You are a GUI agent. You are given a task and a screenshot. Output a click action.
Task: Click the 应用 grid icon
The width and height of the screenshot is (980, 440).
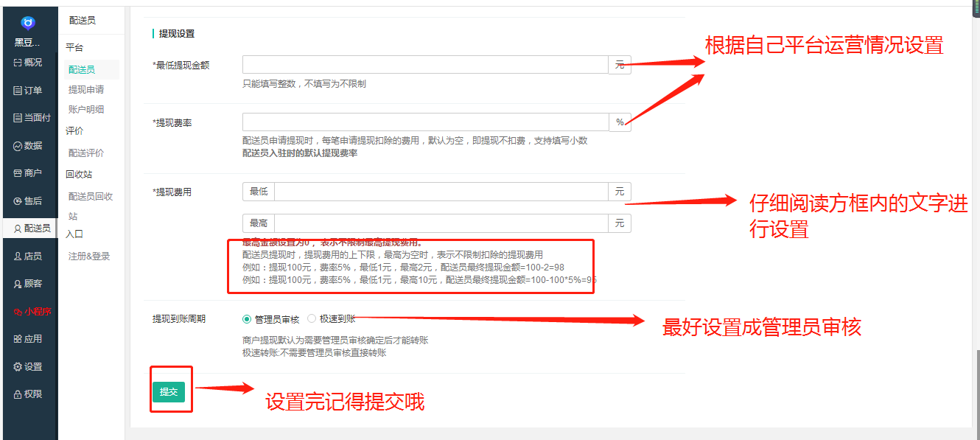pos(18,339)
